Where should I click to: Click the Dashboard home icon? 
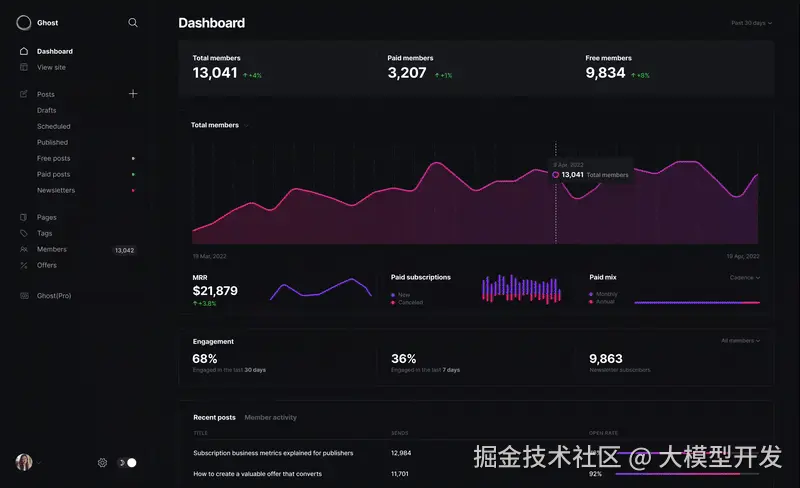23,51
